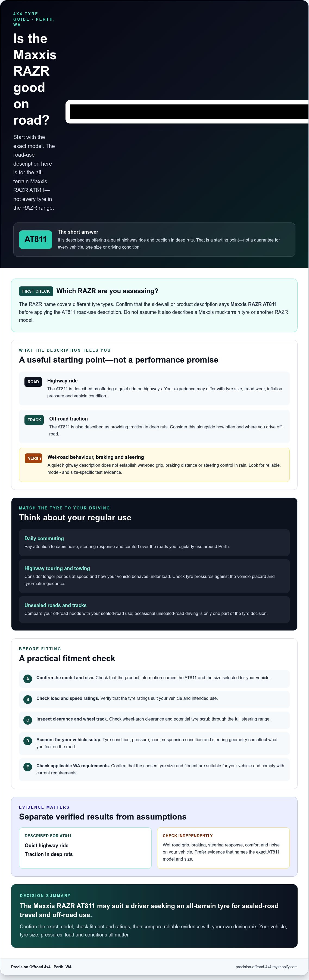Screen dimensions: 309x980
Task: Click the AT811 teal badge
Action: 35,239
